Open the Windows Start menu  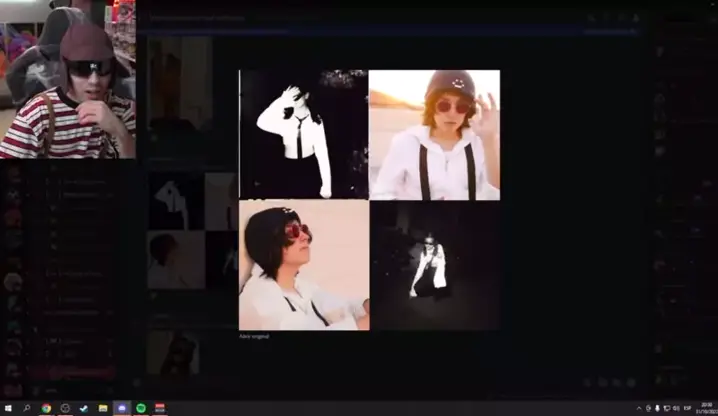click(x=7, y=408)
